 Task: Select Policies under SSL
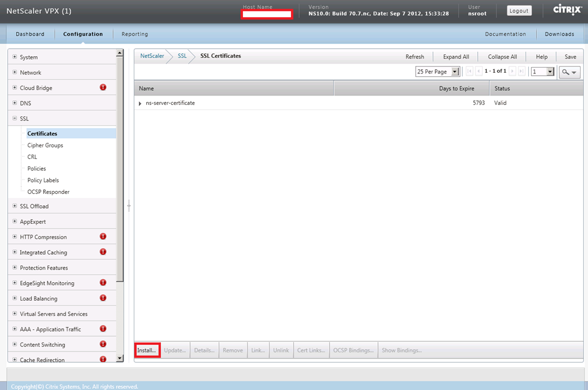(x=36, y=169)
